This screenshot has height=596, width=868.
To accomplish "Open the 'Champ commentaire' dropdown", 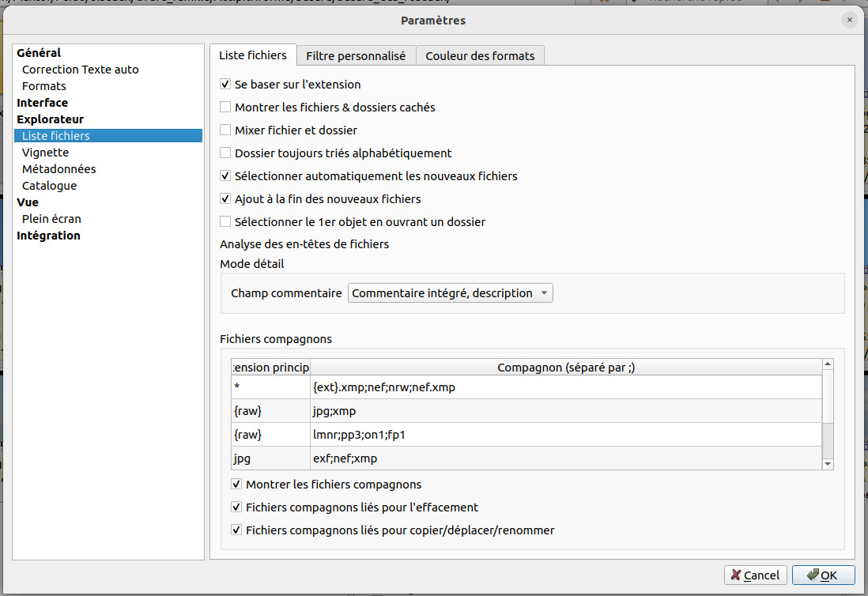I will coord(450,293).
